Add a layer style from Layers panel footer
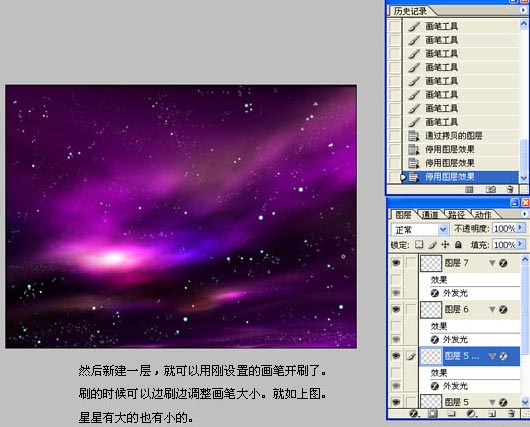 click(x=413, y=413)
